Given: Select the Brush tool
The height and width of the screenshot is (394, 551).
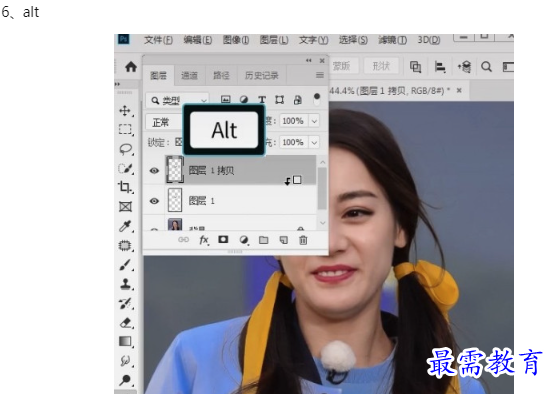Looking at the screenshot, I should 125,265.
